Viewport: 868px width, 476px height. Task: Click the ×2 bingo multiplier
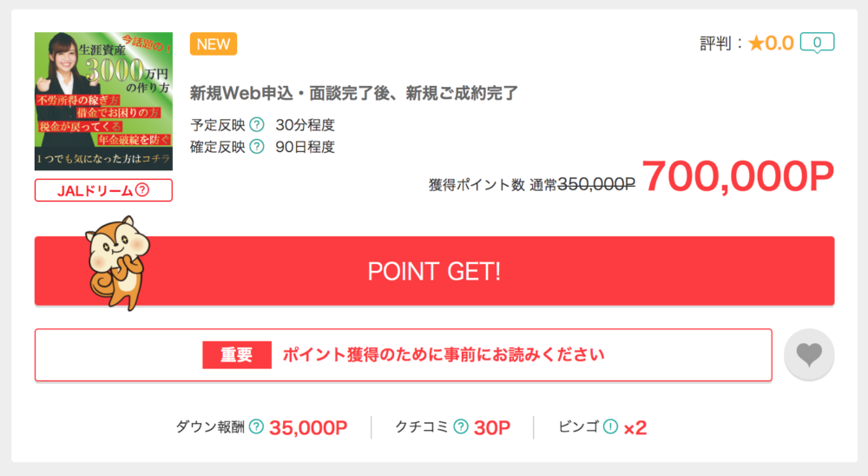635,427
